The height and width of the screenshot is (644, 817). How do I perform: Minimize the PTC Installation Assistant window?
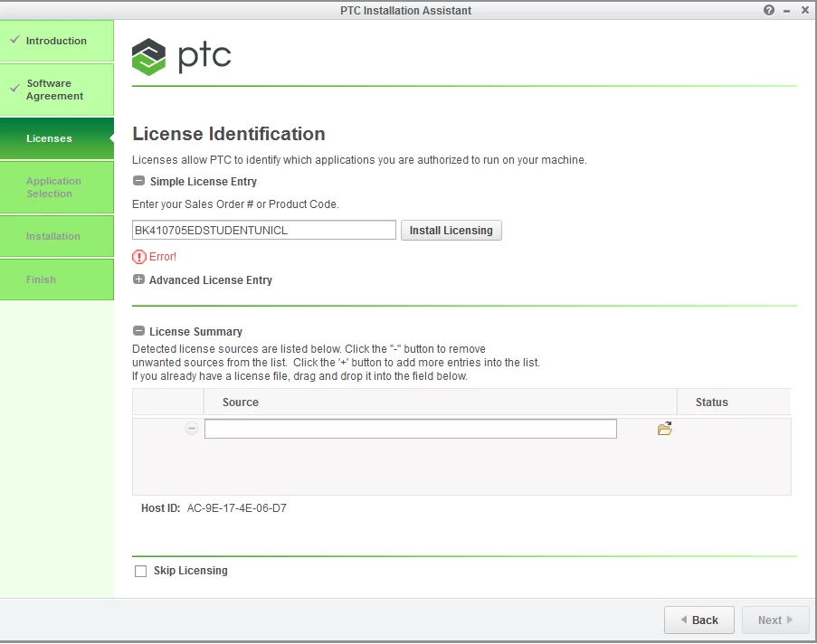tap(787, 11)
